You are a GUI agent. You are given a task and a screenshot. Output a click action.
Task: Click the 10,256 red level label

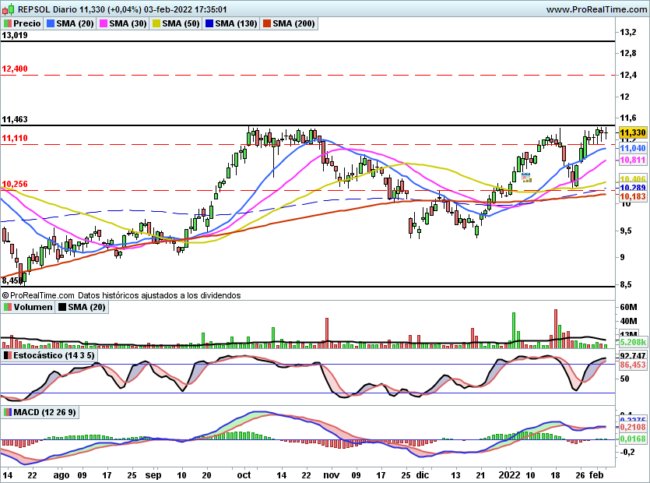pos(15,184)
